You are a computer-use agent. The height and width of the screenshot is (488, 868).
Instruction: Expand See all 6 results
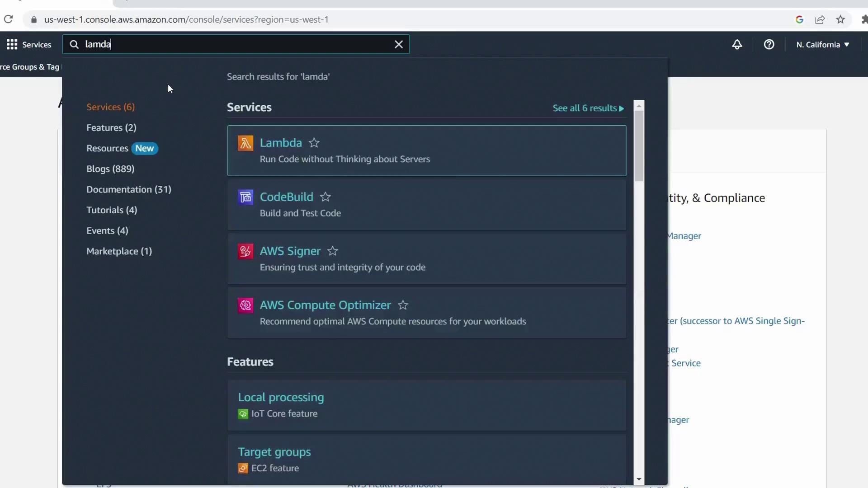(x=588, y=108)
